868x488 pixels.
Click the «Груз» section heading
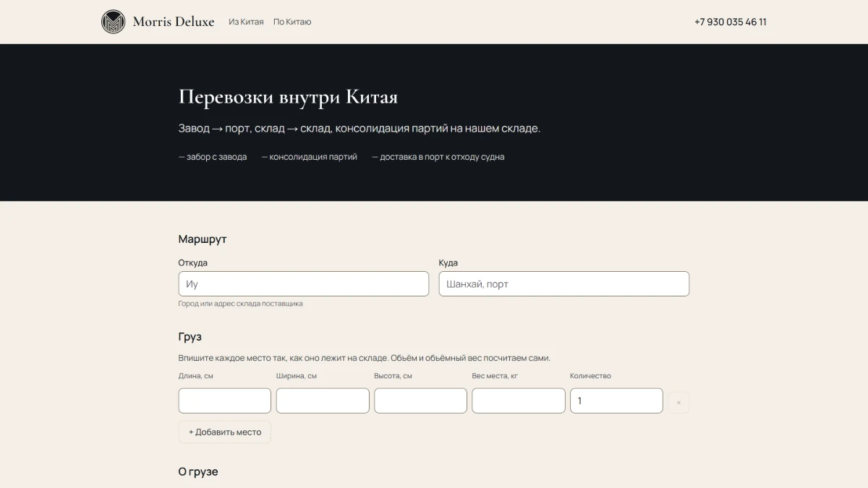coord(190,337)
